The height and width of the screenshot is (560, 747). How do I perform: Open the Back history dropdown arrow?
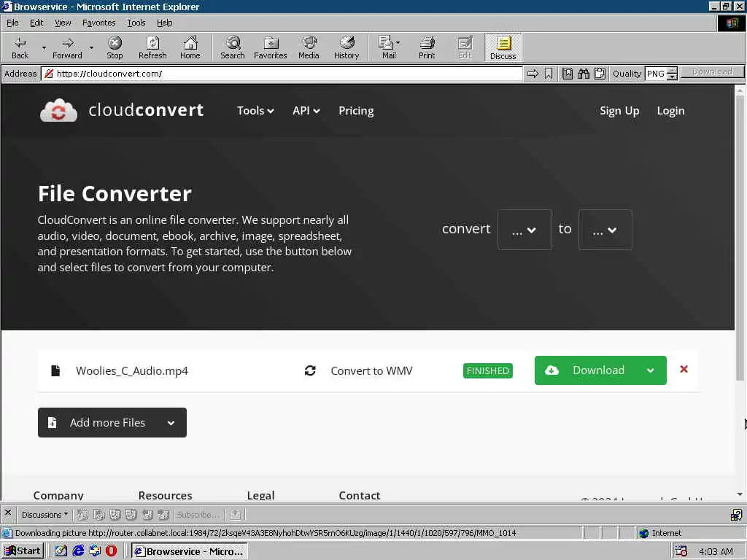tap(44, 47)
